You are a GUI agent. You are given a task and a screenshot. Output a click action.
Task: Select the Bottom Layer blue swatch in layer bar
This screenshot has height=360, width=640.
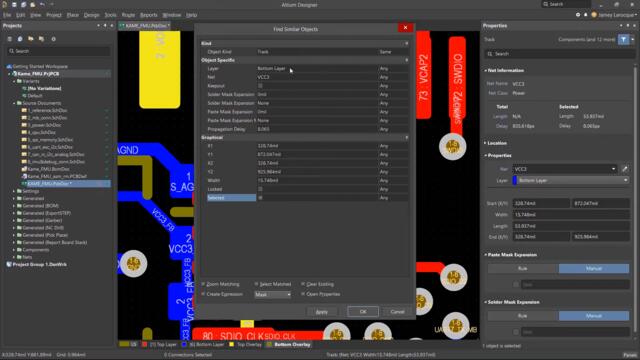pyautogui.click(x=184, y=344)
